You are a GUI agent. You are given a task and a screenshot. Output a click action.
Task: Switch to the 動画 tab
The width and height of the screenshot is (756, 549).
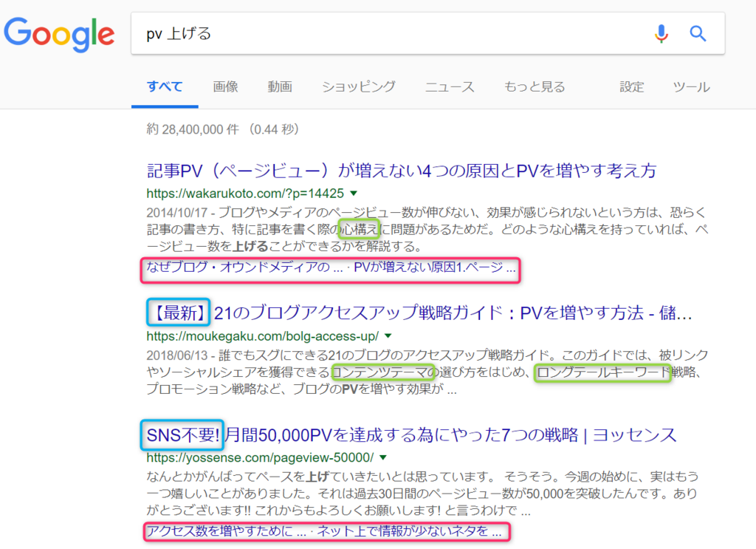pos(280,87)
